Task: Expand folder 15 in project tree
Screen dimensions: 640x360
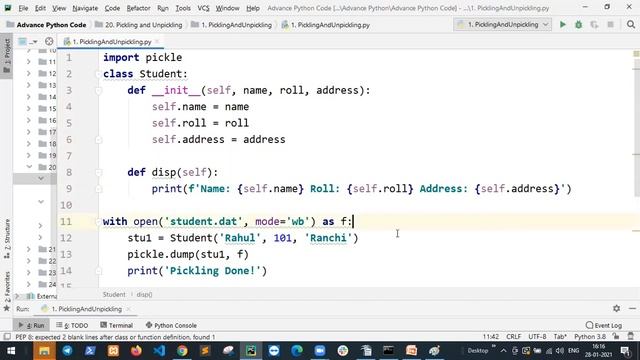Action: pyautogui.click(x=29, y=109)
